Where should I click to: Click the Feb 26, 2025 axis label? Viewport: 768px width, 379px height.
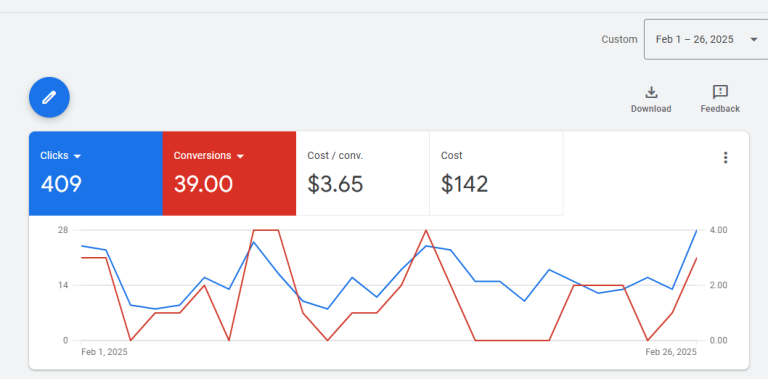671,352
